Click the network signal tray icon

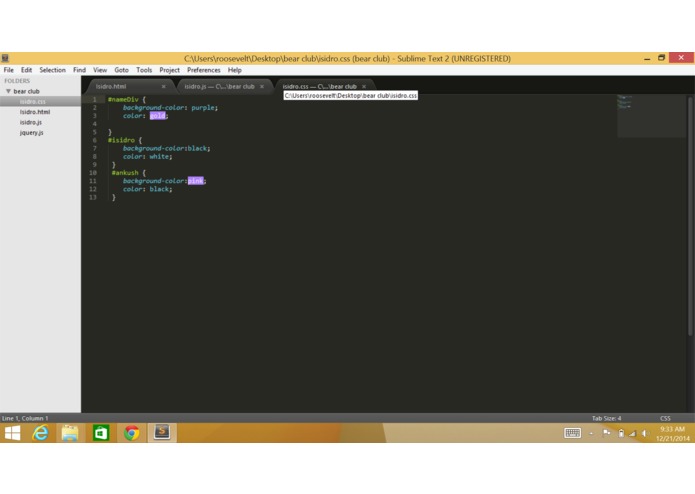(632, 433)
